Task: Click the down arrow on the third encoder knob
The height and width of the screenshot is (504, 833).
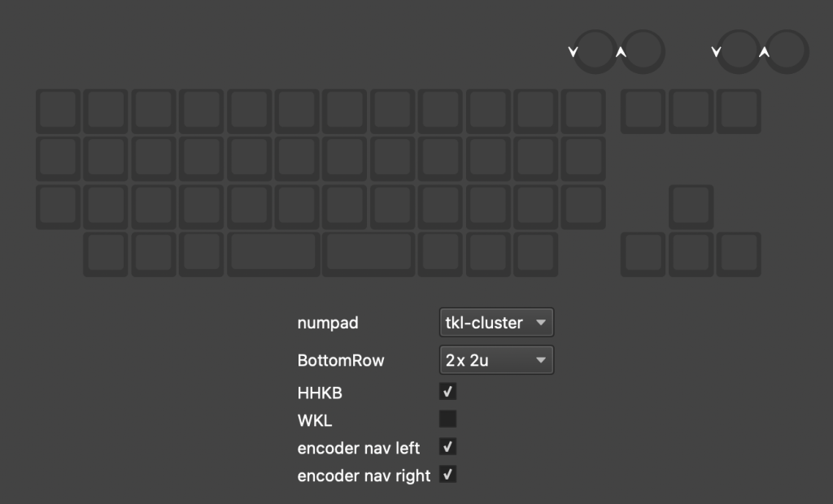Action: (x=716, y=53)
